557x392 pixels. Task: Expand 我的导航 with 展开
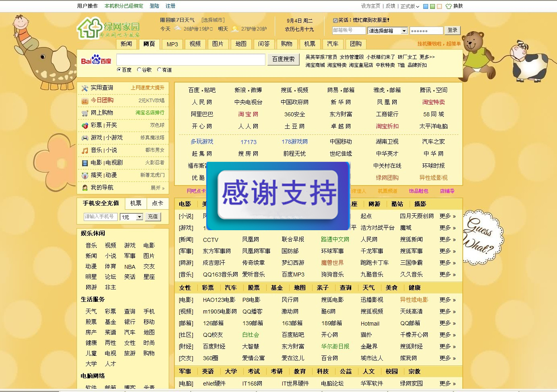tap(157, 188)
